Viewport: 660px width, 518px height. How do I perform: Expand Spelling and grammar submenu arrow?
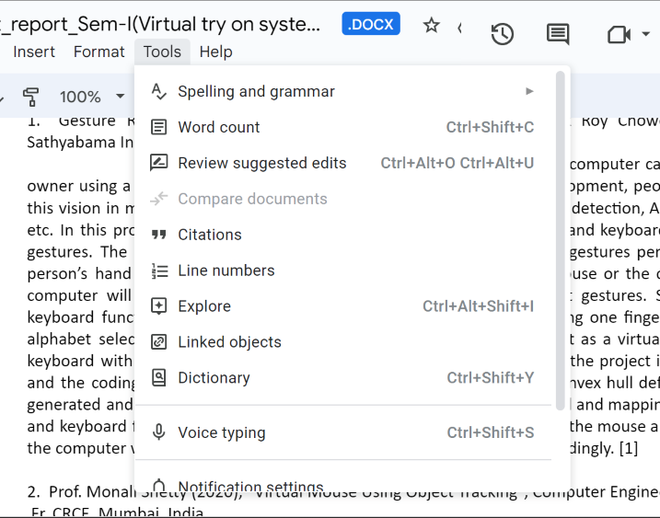tap(529, 91)
